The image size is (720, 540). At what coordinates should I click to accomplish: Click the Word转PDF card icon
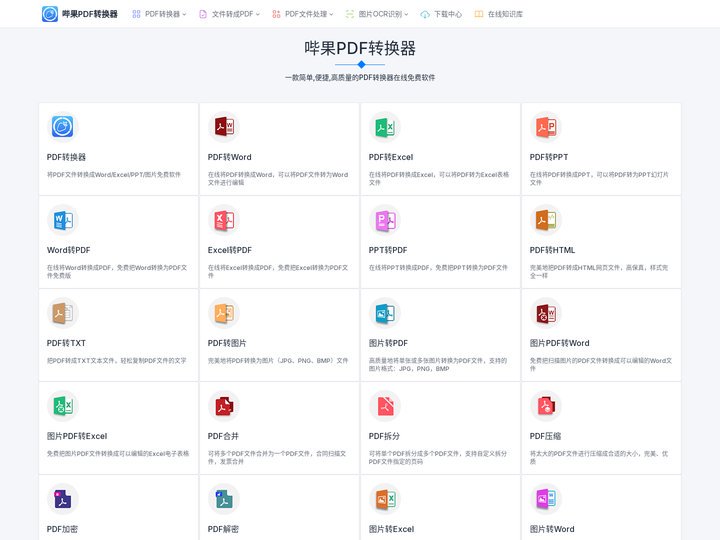[62, 220]
